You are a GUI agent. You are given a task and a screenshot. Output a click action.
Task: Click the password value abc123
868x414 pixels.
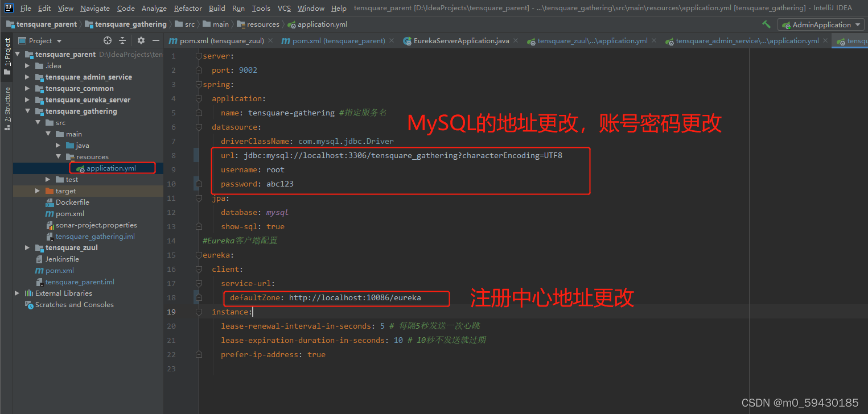click(280, 184)
